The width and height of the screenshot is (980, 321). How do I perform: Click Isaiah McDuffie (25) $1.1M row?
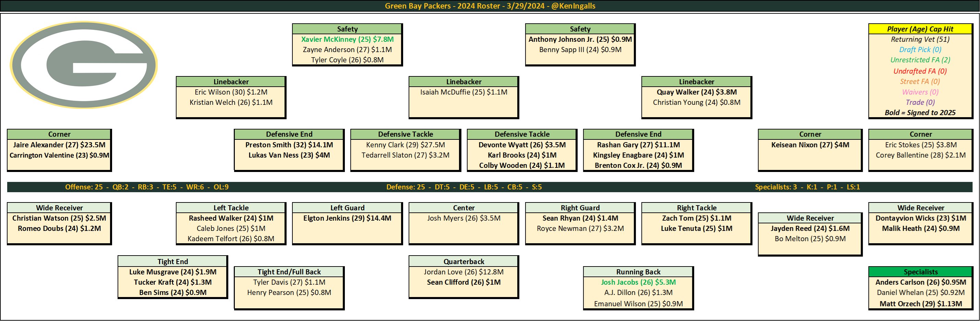click(x=464, y=92)
